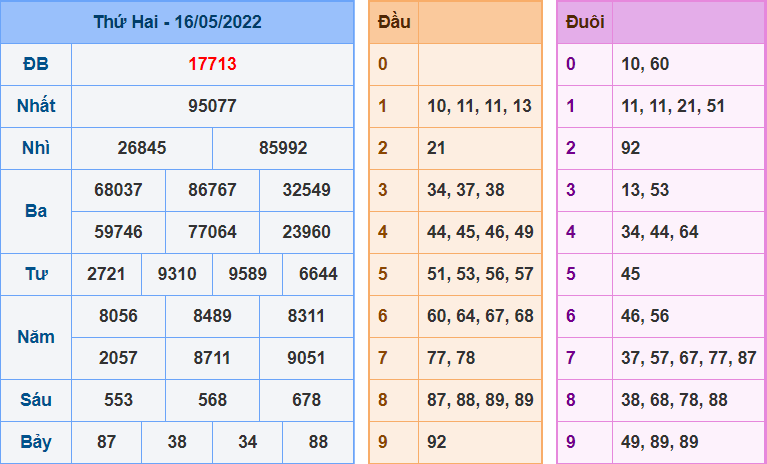Select fourth prize number 2721
The width and height of the screenshot is (767, 464).
point(106,274)
